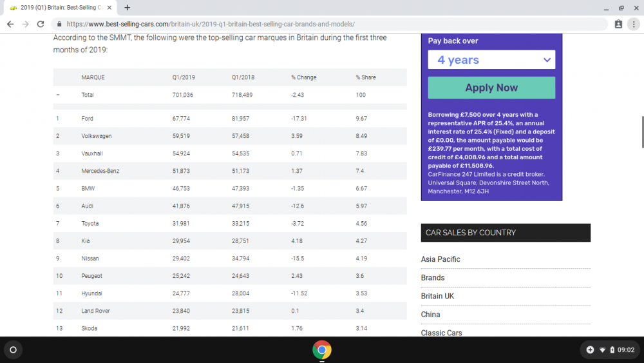Image resolution: width=644 pixels, height=363 pixels.
Task: Click the Pay back over label
Action: point(453,41)
